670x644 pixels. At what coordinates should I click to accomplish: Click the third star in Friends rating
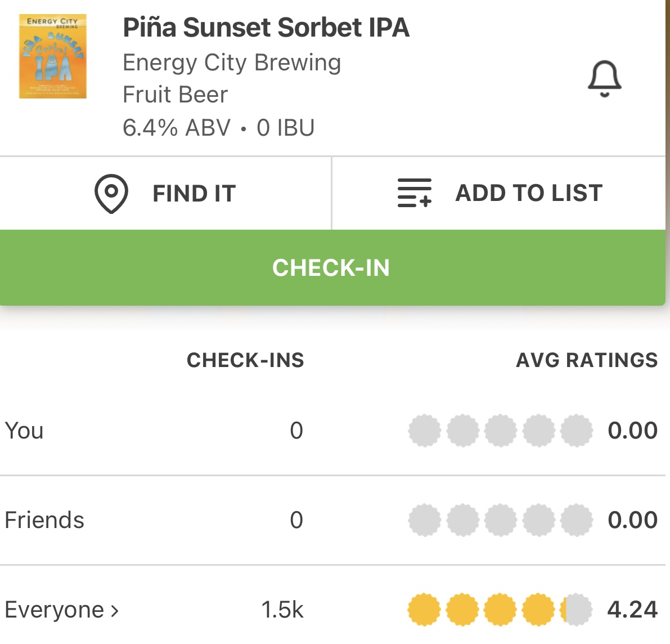tap(500, 520)
